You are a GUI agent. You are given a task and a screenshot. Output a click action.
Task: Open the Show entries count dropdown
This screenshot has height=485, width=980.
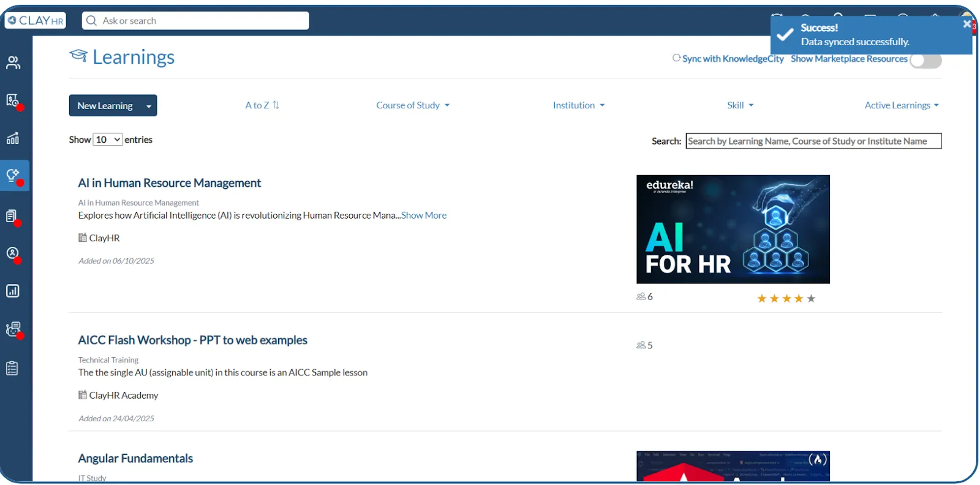click(x=108, y=140)
